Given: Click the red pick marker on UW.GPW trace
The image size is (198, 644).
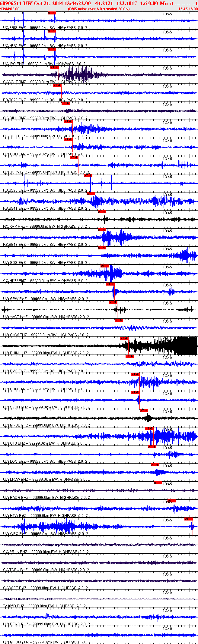Looking at the screenshot, I should (110, 284).
